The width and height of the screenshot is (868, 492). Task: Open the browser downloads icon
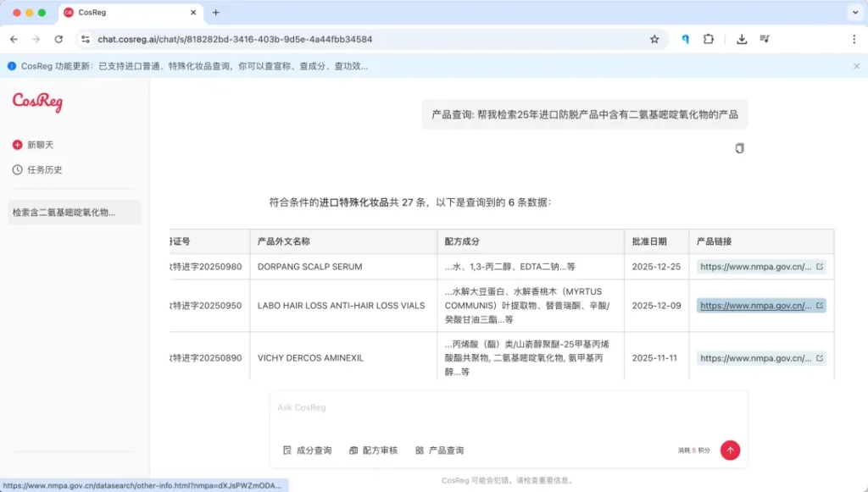[x=742, y=39]
